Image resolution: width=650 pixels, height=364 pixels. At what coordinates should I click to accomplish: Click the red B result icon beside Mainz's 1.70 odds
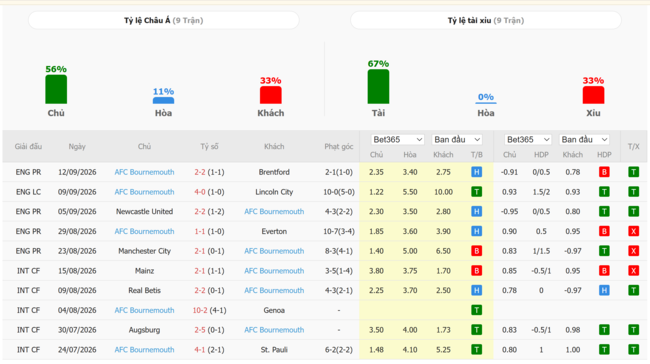tap(477, 271)
